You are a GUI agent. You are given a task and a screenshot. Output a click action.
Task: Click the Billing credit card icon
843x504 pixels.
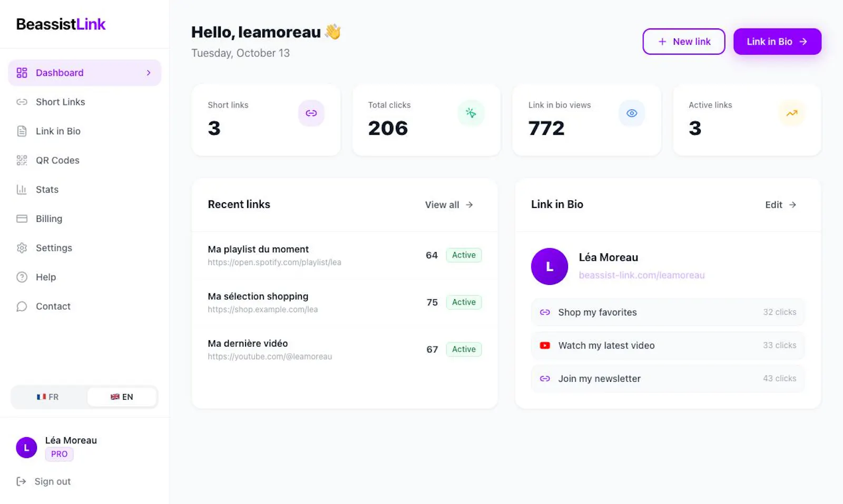[x=22, y=219]
